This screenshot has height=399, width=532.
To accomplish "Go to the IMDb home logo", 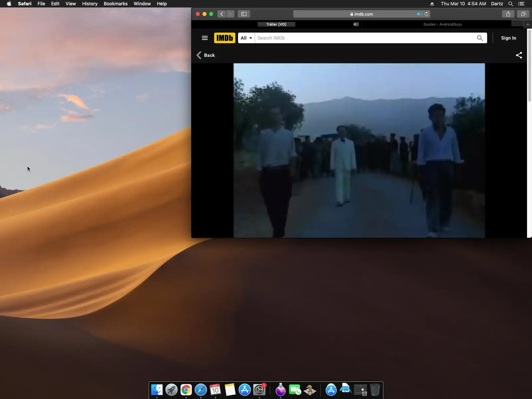I will [x=225, y=38].
